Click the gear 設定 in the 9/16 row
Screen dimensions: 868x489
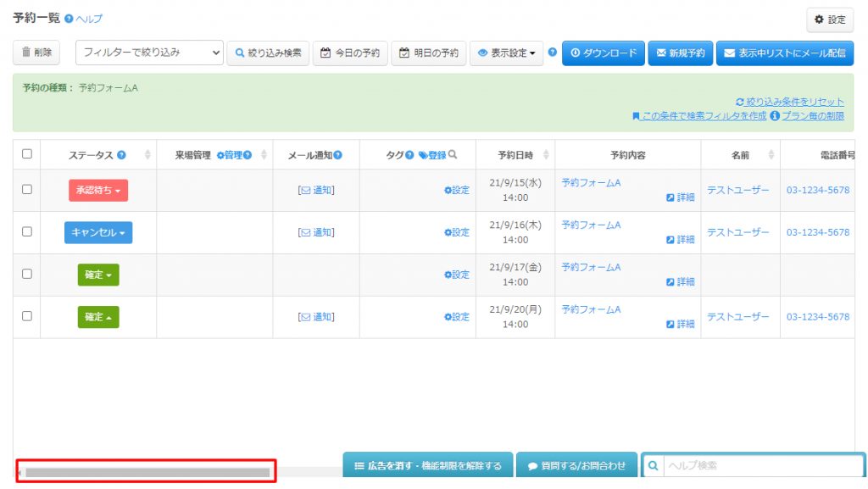[457, 232]
